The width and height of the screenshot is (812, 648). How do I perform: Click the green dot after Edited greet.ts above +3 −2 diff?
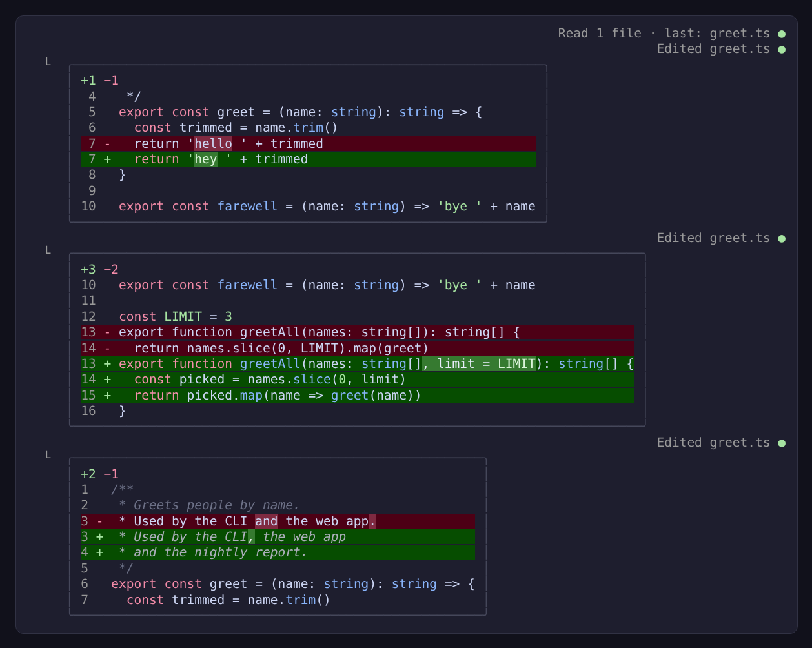coord(782,238)
